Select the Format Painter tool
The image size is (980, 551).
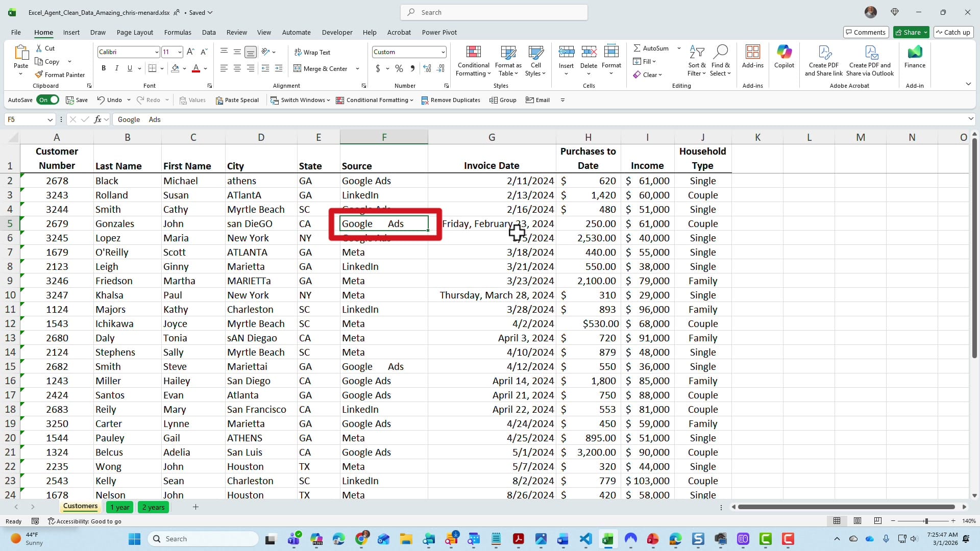click(60, 74)
